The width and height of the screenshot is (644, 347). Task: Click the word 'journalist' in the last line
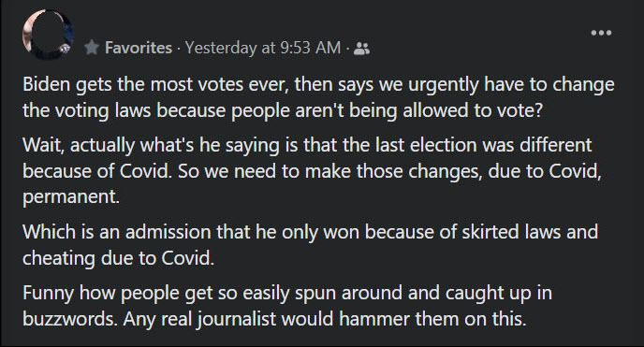pyautogui.click(x=236, y=319)
